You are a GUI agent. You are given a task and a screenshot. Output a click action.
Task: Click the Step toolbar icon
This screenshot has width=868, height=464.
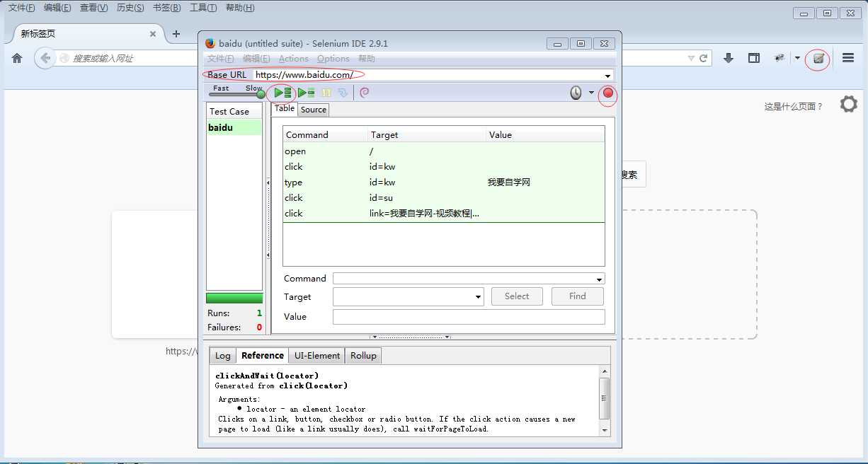pyautogui.click(x=343, y=93)
